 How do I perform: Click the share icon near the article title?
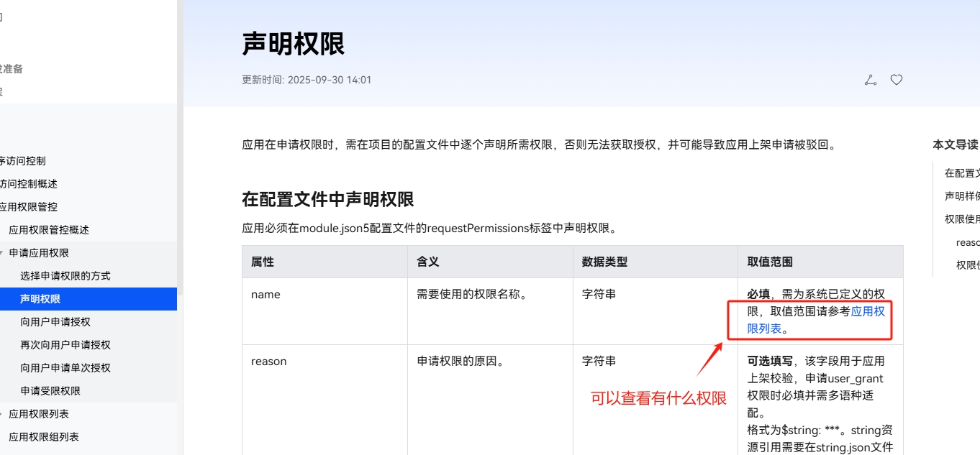pos(870,80)
